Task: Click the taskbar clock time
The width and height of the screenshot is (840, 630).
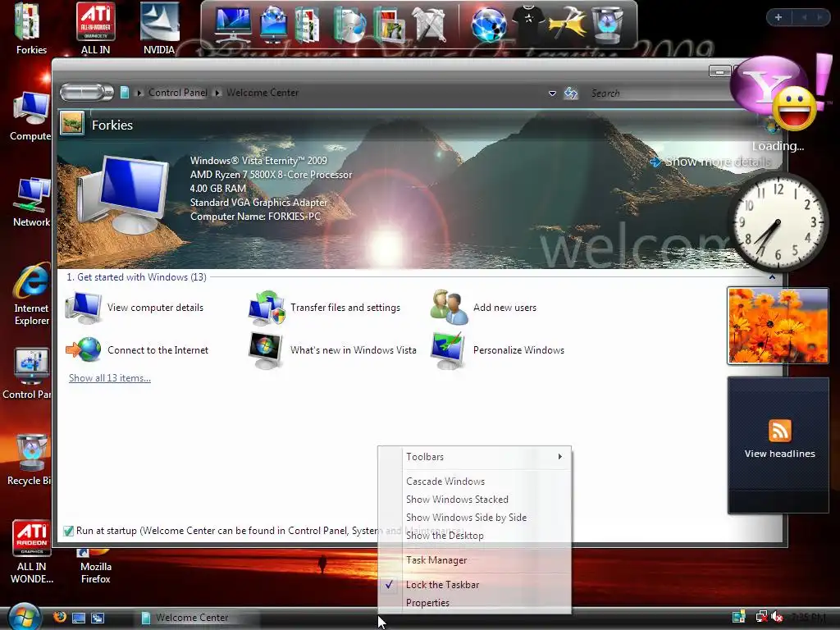Action: point(808,617)
